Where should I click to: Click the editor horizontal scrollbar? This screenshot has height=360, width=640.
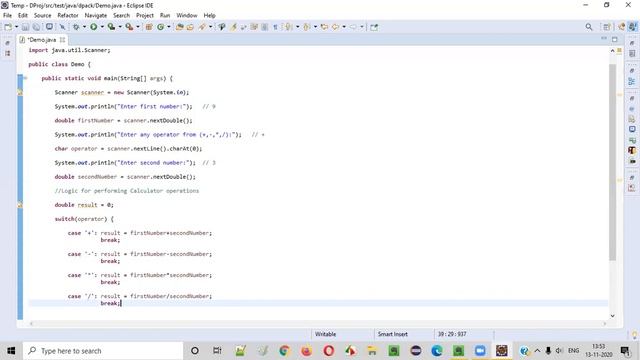coord(318,324)
